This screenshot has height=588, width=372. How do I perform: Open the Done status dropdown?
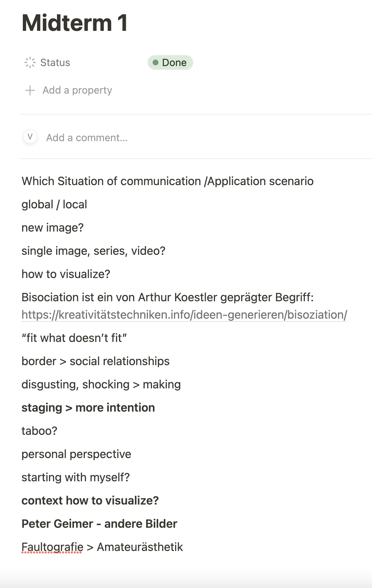point(170,62)
